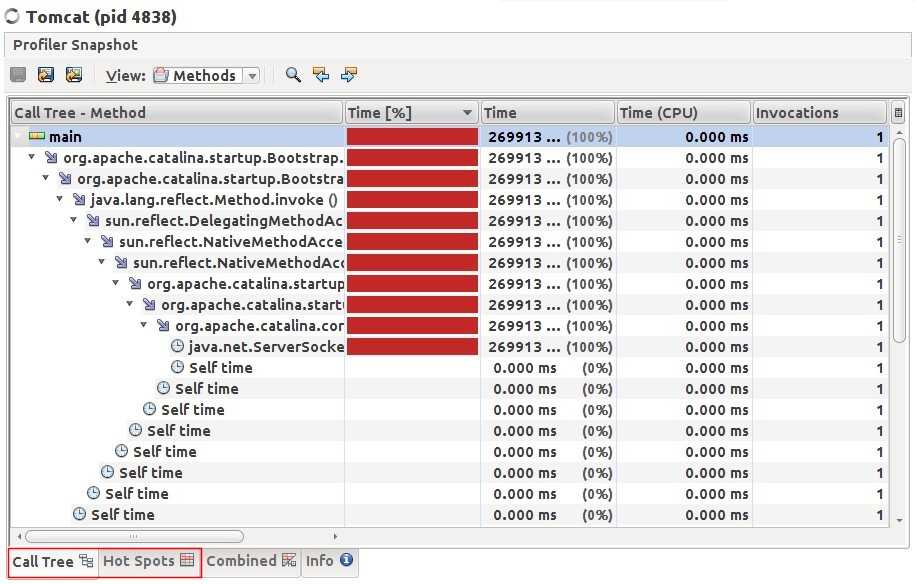Click the clock icon beside java.net.ServerSocke

coord(178,346)
